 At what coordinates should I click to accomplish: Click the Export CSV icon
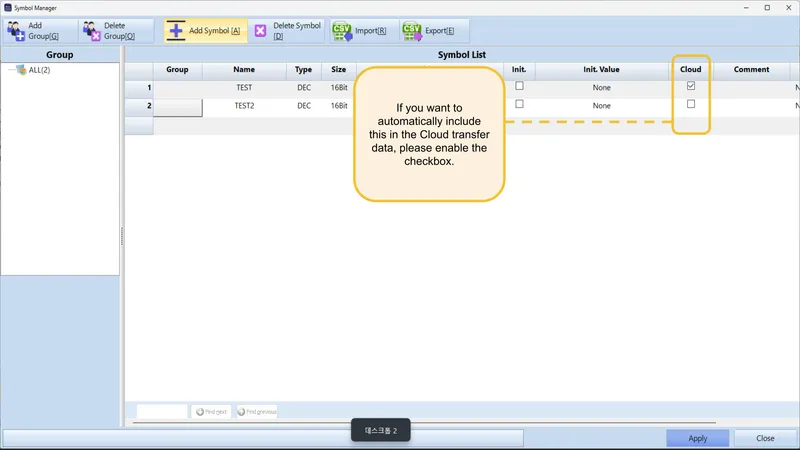pyautogui.click(x=412, y=31)
